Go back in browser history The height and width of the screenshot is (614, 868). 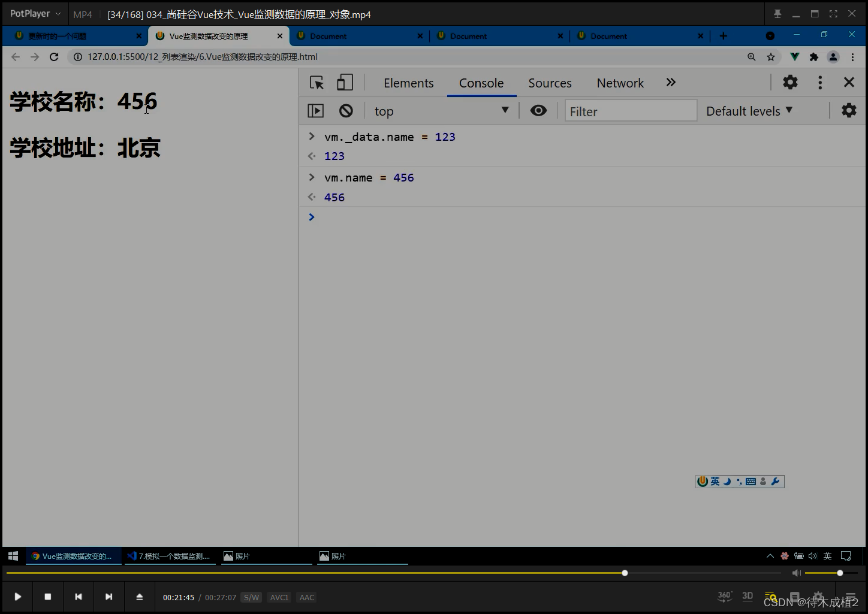click(x=16, y=57)
